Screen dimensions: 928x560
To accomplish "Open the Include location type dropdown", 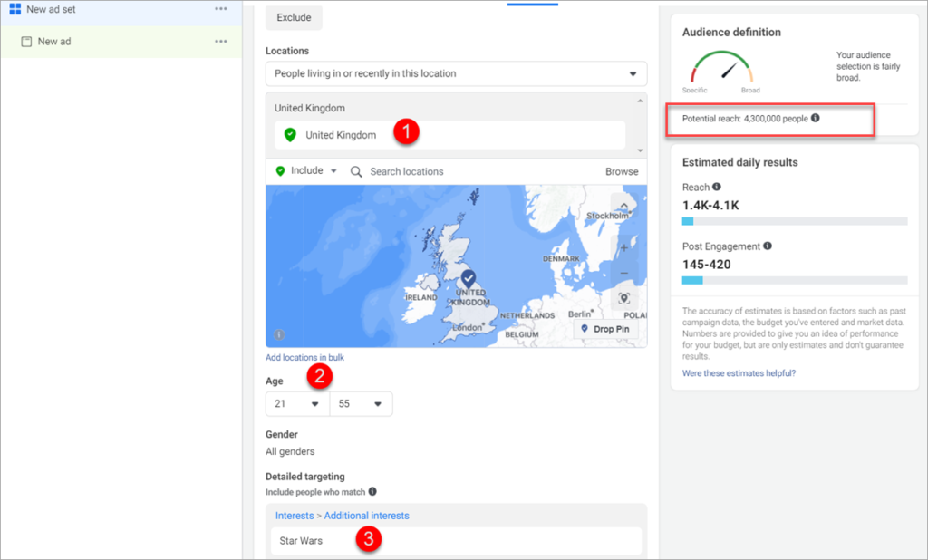I will [306, 171].
